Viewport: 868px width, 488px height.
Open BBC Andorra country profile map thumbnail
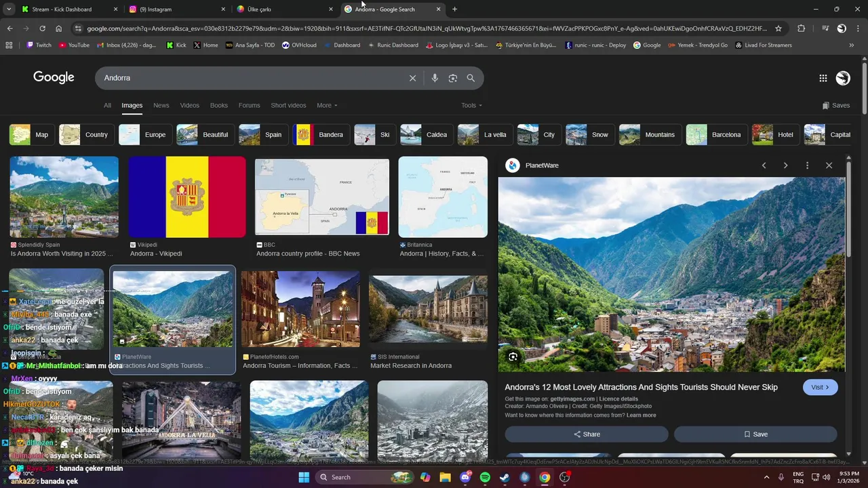pos(322,197)
